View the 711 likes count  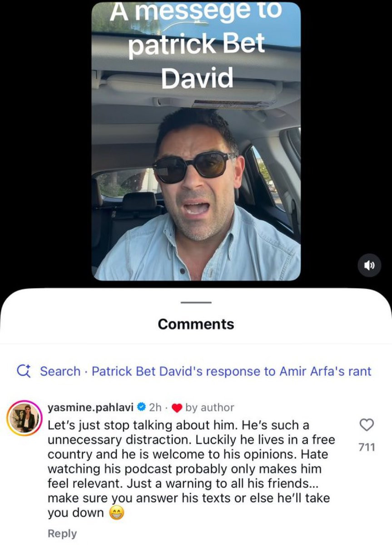click(x=367, y=447)
